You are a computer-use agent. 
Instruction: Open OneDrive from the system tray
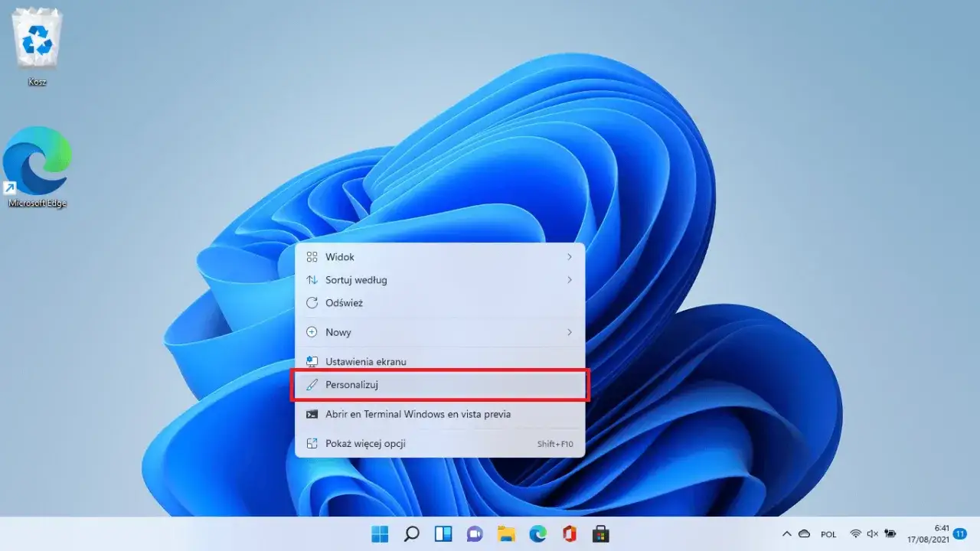[x=804, y=534]
